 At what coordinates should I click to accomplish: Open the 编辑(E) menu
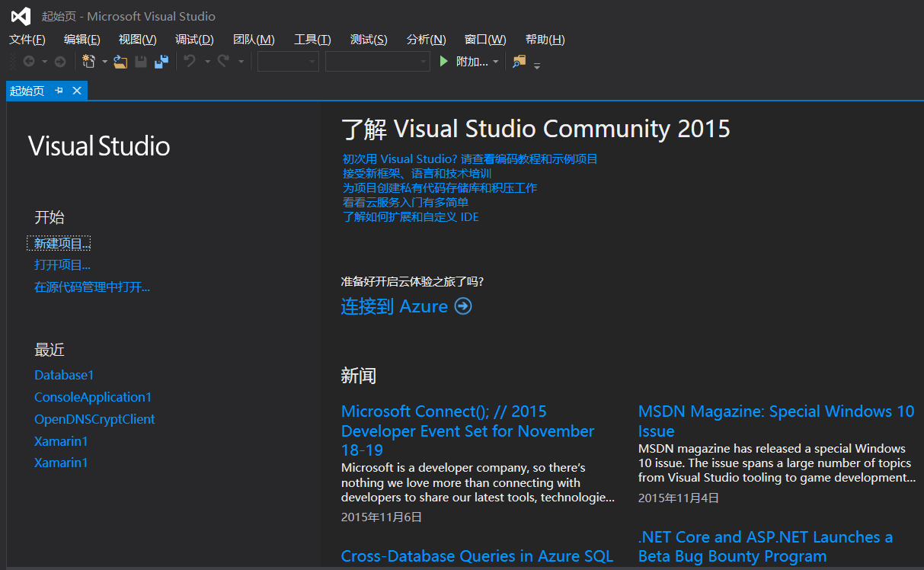click(82, 40)
